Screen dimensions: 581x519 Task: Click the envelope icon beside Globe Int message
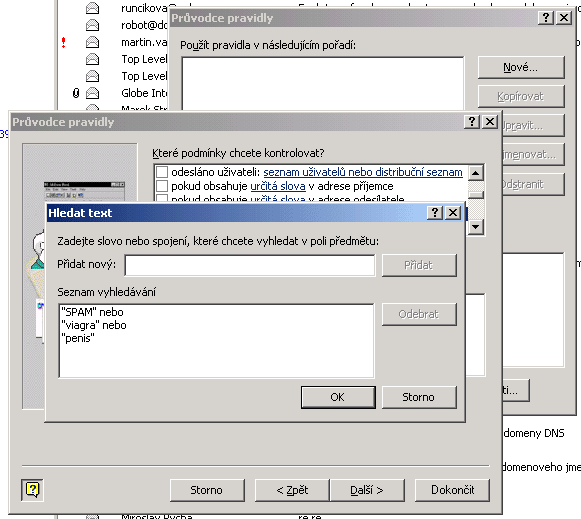pos(92,93)
